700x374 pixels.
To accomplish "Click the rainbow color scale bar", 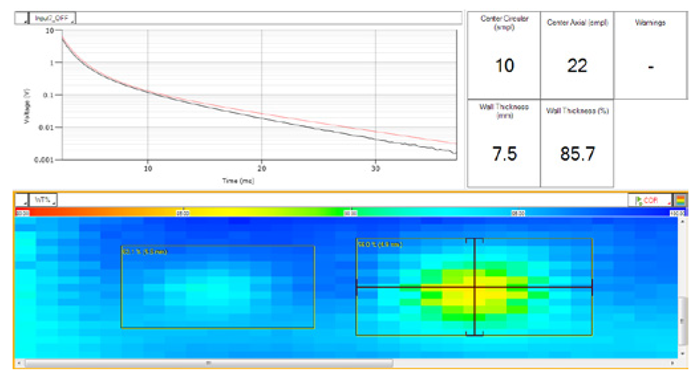I will click(x=350, y=213).
